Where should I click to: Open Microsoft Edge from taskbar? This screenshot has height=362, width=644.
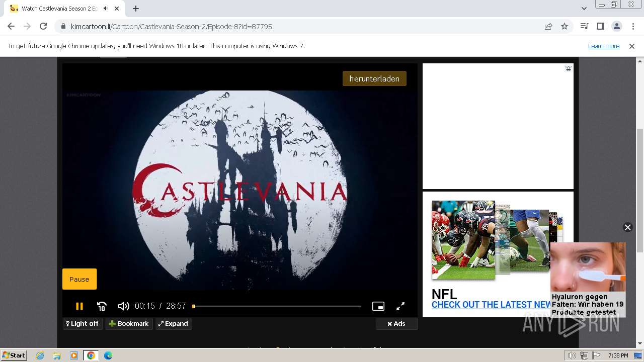pos(108,355)
